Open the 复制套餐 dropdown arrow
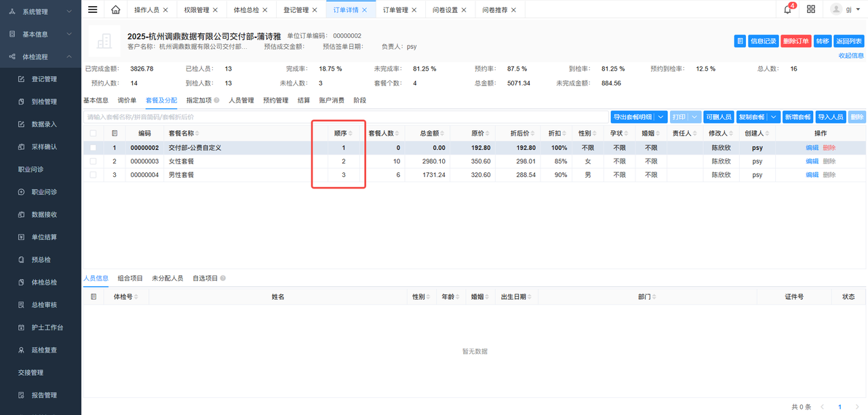This screenshot has width=868, height=415. [x=774, y=117]
